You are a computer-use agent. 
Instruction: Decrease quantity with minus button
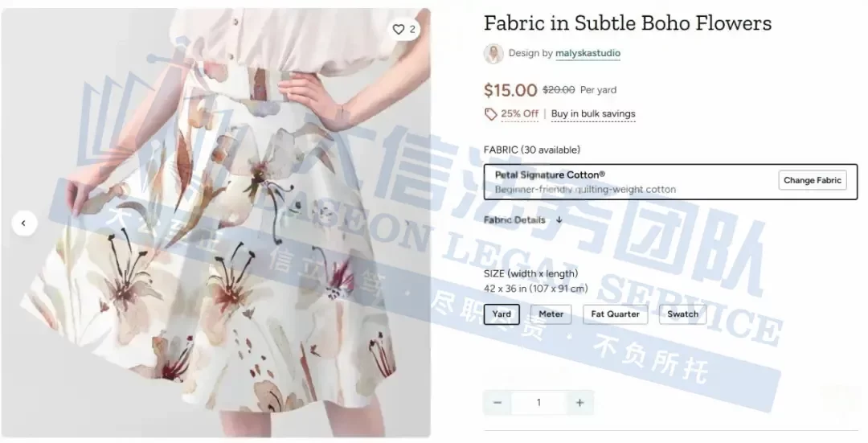point(497,403)
